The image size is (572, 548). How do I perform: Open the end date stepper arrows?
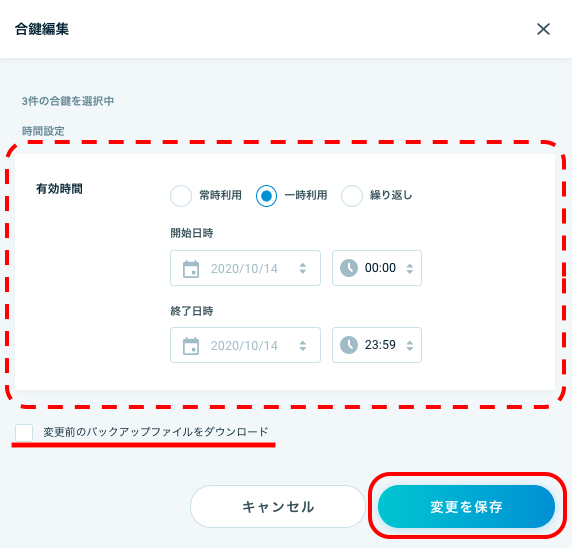tap(302, 346)
